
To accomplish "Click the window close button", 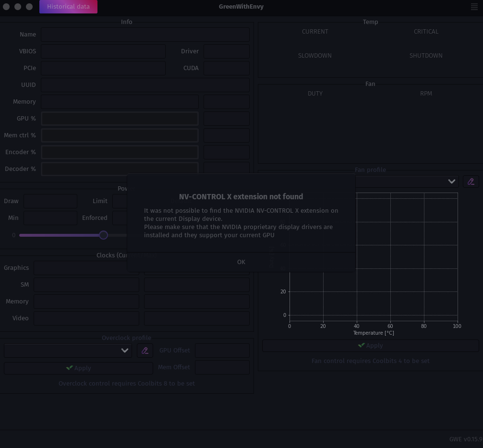I will [x=6, y=6].
